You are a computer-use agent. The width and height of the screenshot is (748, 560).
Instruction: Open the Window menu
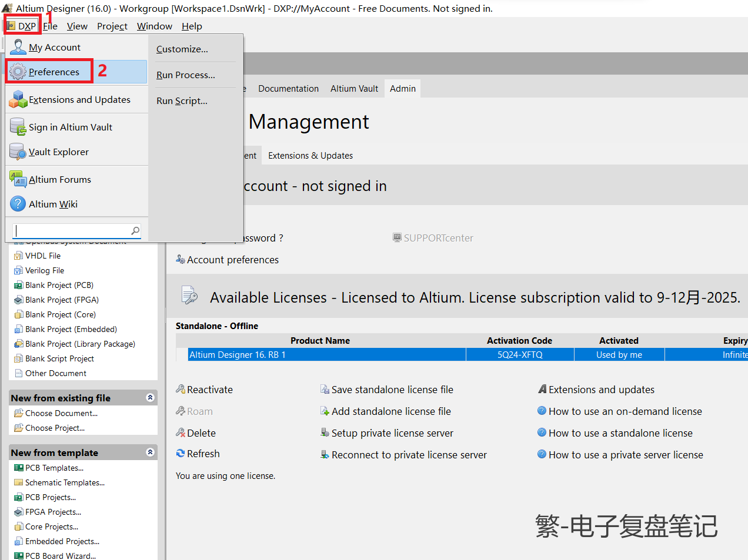coord(154,26)
